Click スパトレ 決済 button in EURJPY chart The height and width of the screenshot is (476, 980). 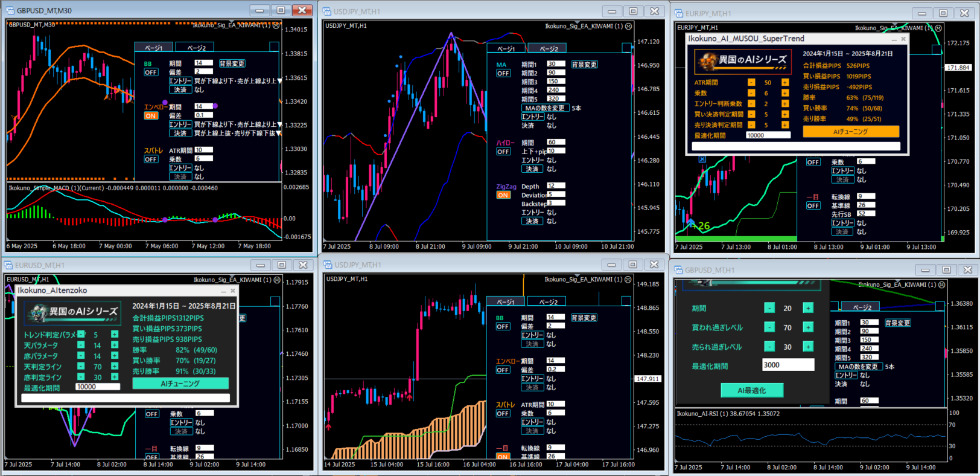pyautogui.click(x=842, y=180)
